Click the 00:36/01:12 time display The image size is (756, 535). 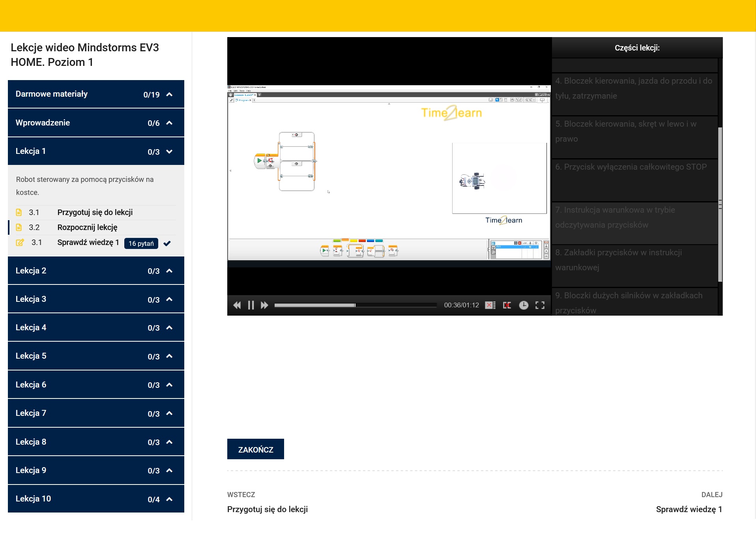pyautogui.click(x=461, y=305)
